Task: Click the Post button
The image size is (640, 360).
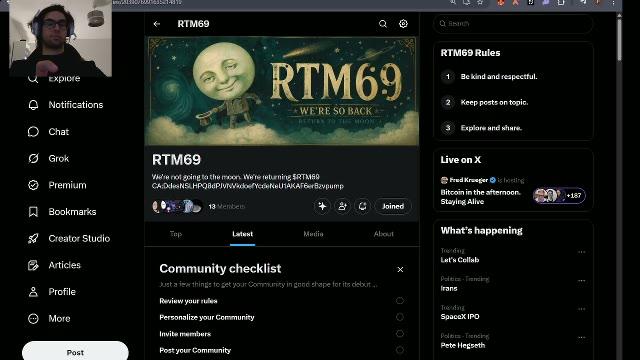Action: 75,351
